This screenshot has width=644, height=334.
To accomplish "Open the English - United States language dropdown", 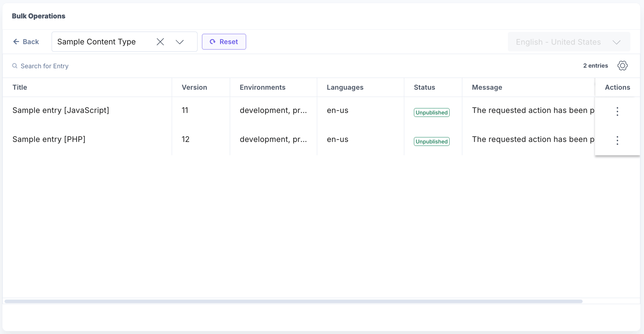I will coord(569,42).
